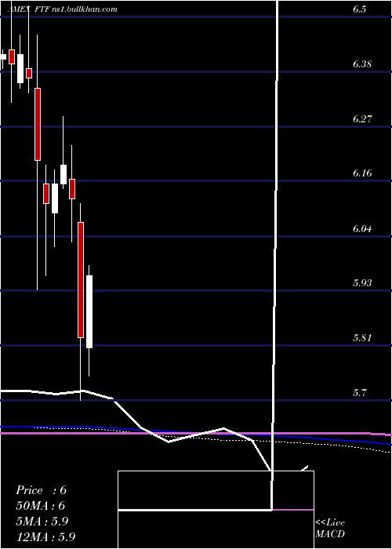Click the last white candlestick near 5.81
Screen dimensions: 392x549
click(x=89, y=311)
